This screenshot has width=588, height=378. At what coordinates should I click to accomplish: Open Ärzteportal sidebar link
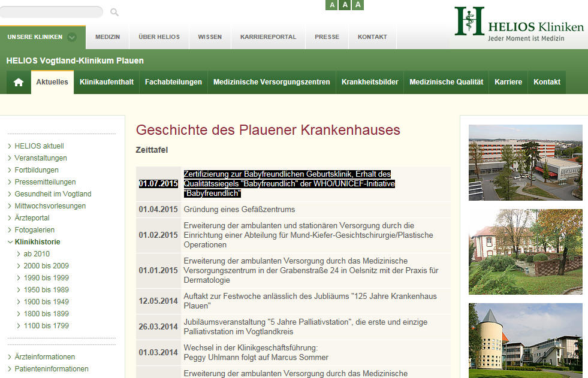coord(32,218)
